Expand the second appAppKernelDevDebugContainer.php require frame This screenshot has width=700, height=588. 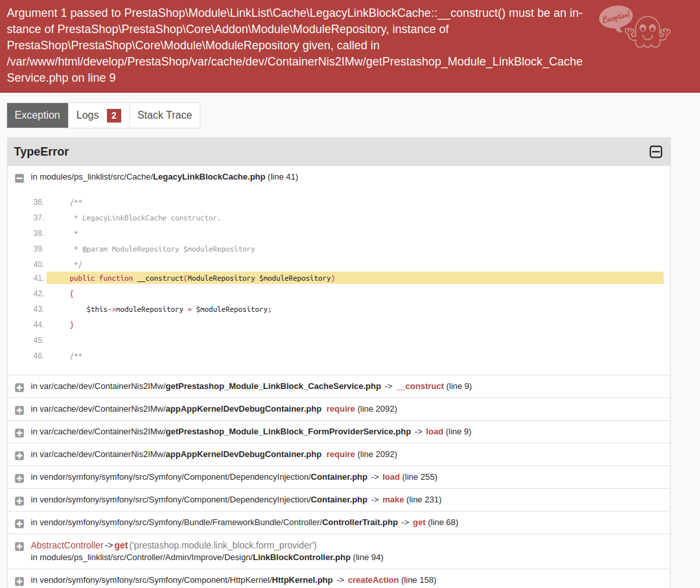coord(19,454)
